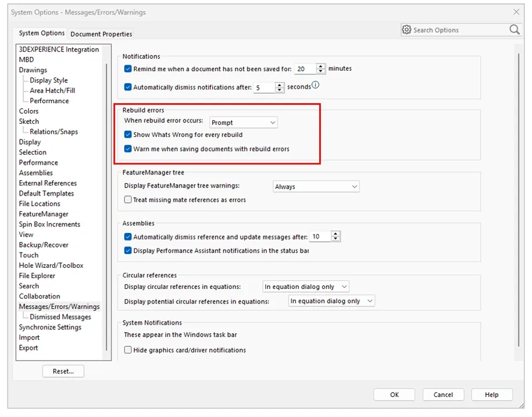Select External References in the list
Screen dimensions: 532x417
[48, 183]
